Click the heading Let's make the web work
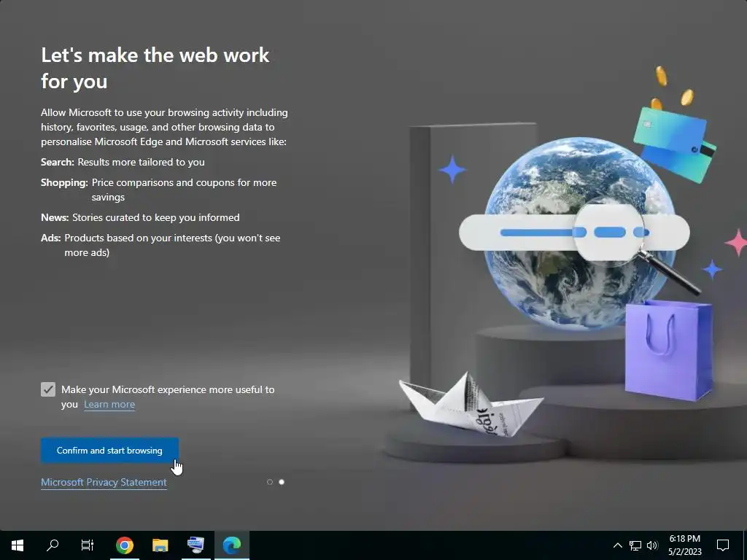 (x=155, y=68)
